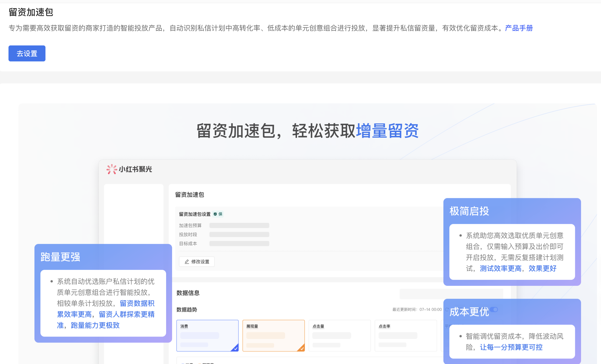Click the 小红书聚光 logo icon
601x364 pixels.
(111, 169)
